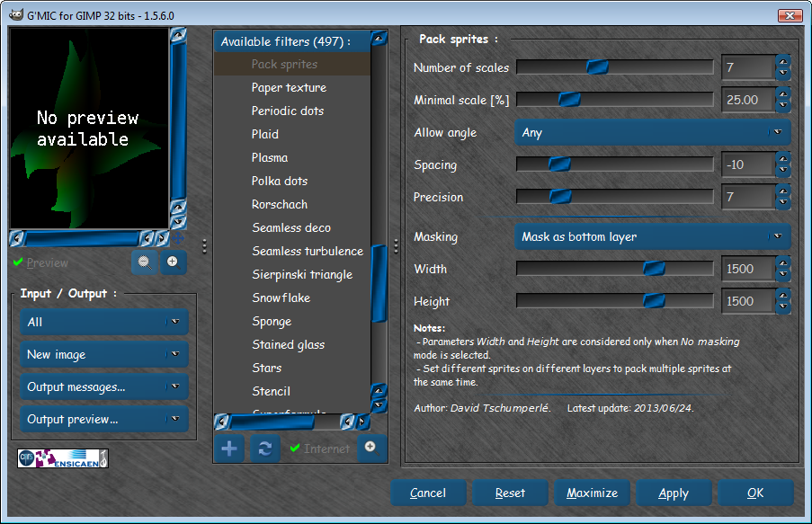The height and width of the screenshot is (524, 812).
Task: Select the Sierpinski triangle filter
Action: [x=292, y=274]
